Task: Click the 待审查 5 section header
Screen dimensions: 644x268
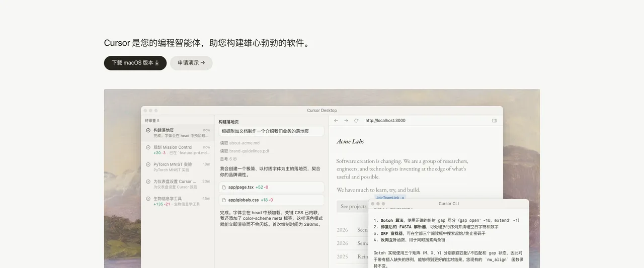Action: click(x=152, y=121)
